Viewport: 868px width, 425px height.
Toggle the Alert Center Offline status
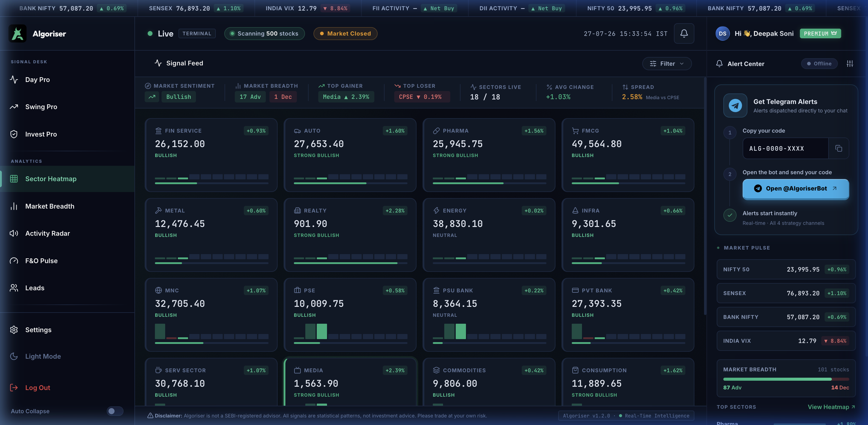tap(819, 64)
